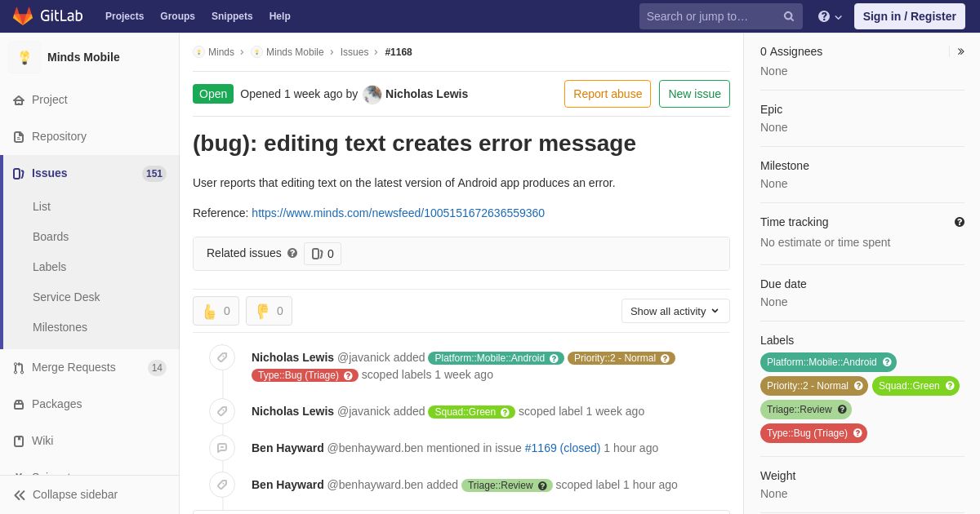The image size is (980, 514).
Task: Click help icon on sidebar Triage::Review label
Action: point(842,410)
